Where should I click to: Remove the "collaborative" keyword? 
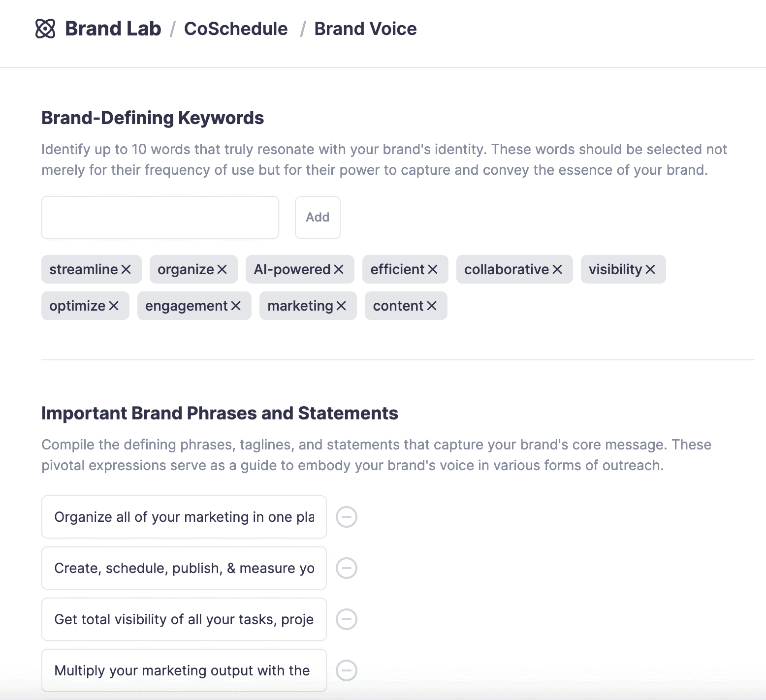coord(558,269)
